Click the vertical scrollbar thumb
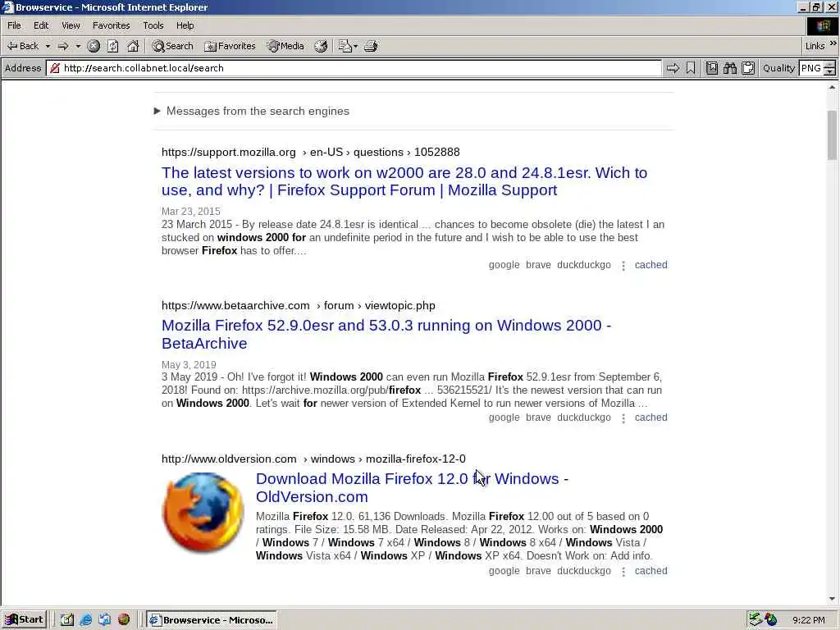Screen dimensions: 840x630 pos(832,135)
